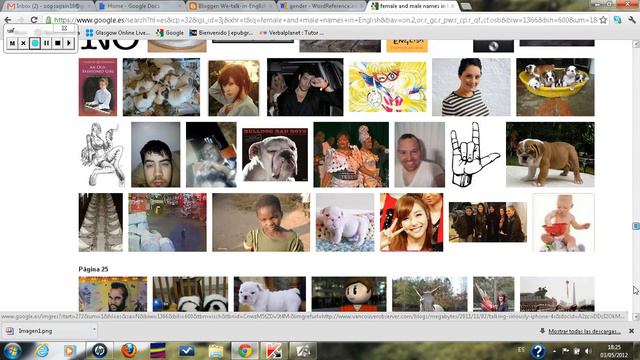Click the blue extension icon beside the wrench
This screenshot has height=360, width=640.
[x=618, y=20]
